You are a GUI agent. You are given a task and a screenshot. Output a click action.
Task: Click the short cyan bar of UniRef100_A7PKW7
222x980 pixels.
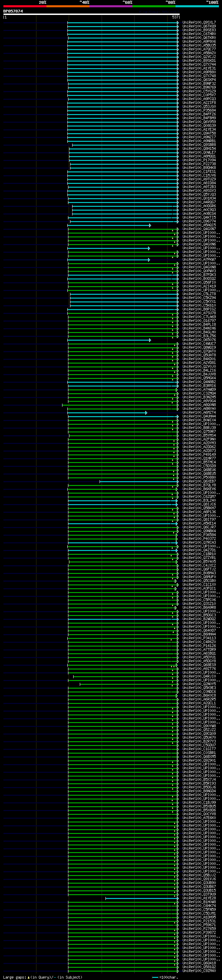point(109,260)
